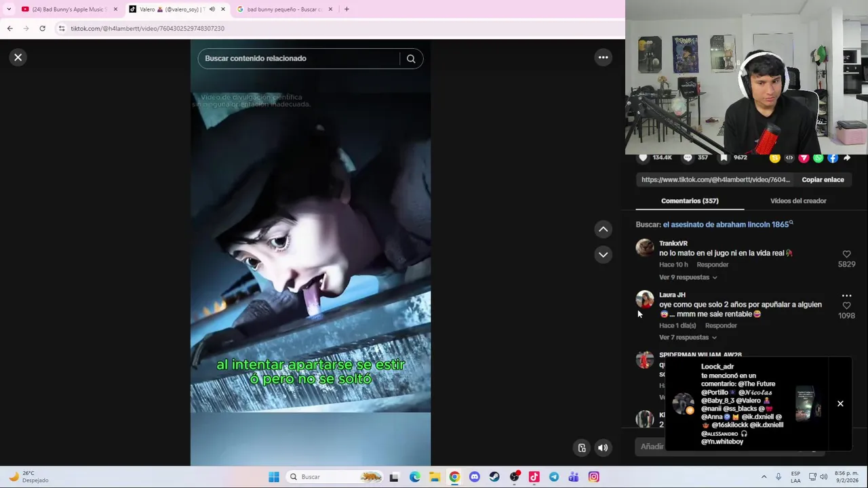868x488 pixels.
Task: Open TikTok app from the taskbar
Action: click(534, 477)
